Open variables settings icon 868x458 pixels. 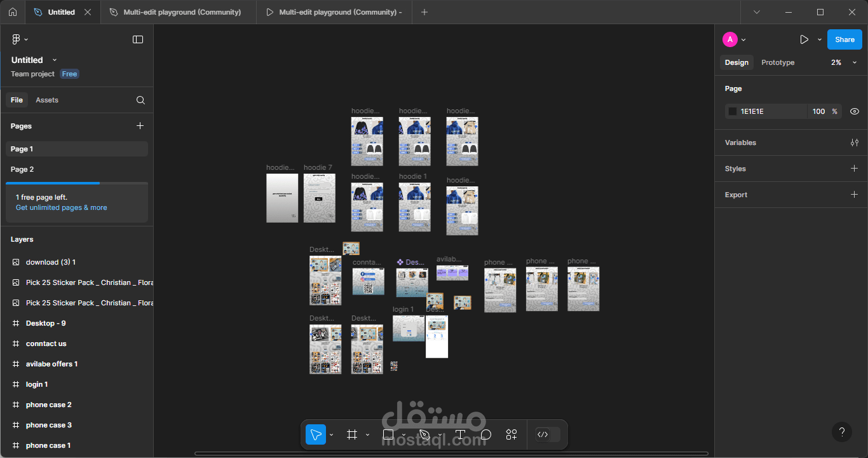coord(855,142)
